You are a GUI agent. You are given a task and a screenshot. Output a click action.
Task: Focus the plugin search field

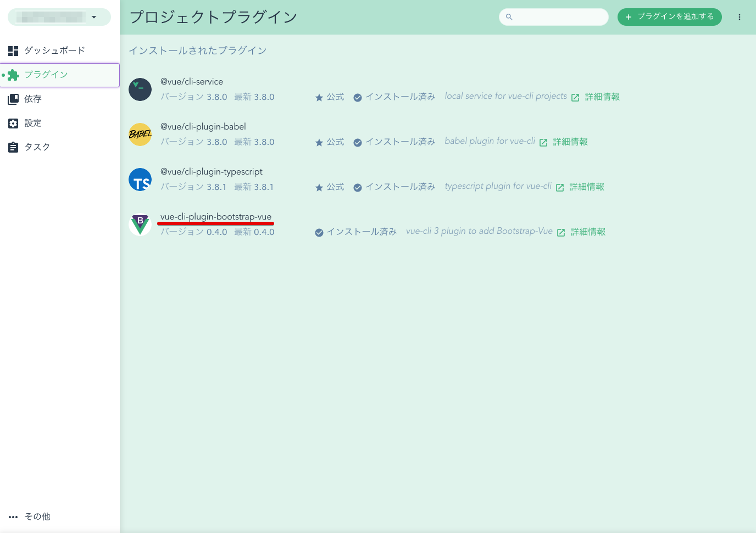pyautogui.click(x=554, y=17)
